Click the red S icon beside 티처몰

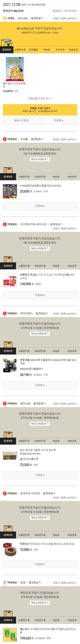[4, 139]
